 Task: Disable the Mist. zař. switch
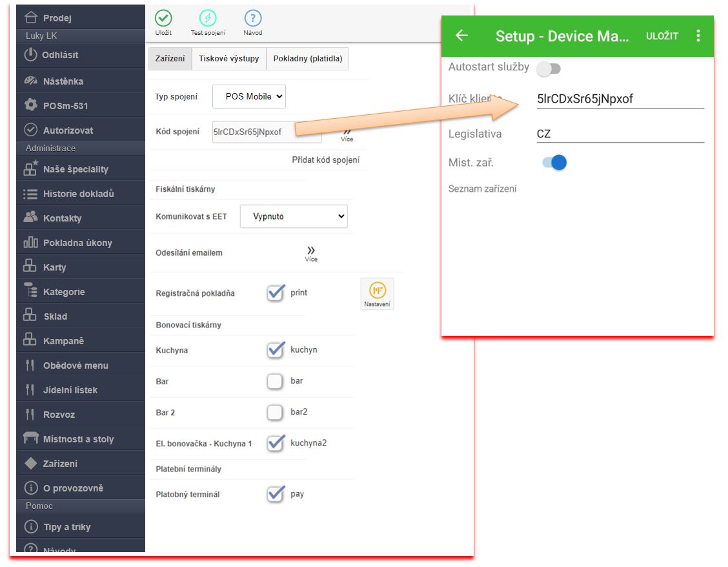point(554,163)
